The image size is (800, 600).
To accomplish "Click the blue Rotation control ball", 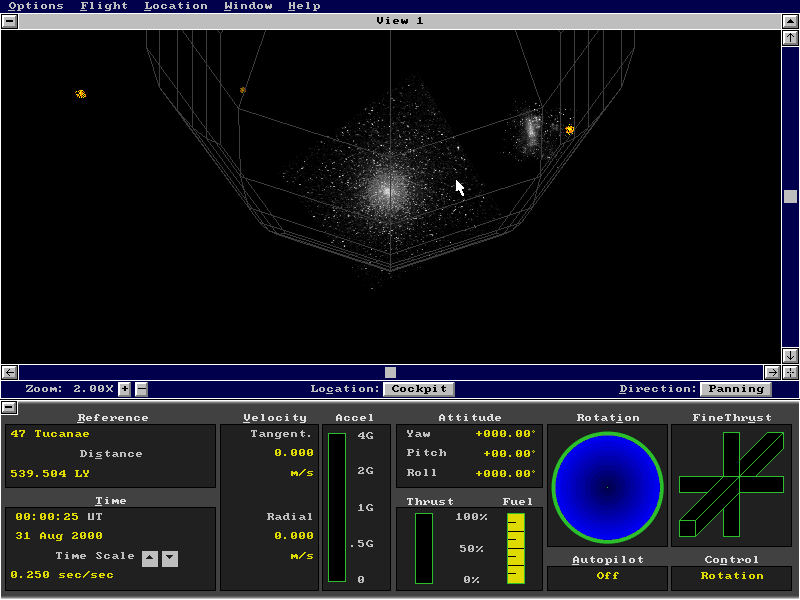I will tap(607, 487).
